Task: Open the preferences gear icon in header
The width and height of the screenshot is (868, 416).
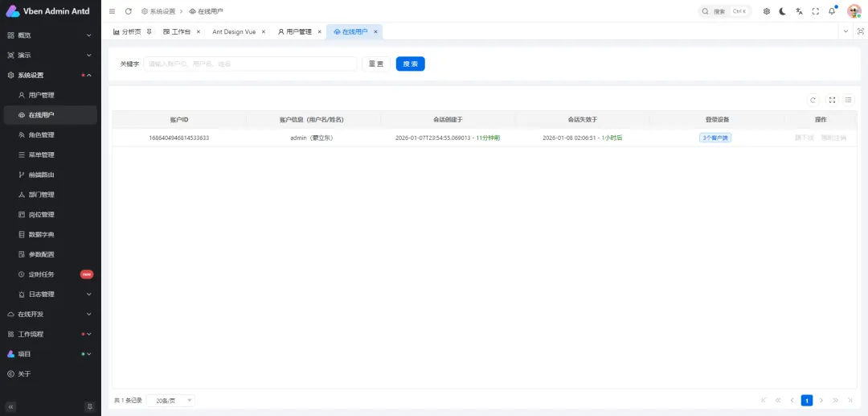Action: point(767,11)
